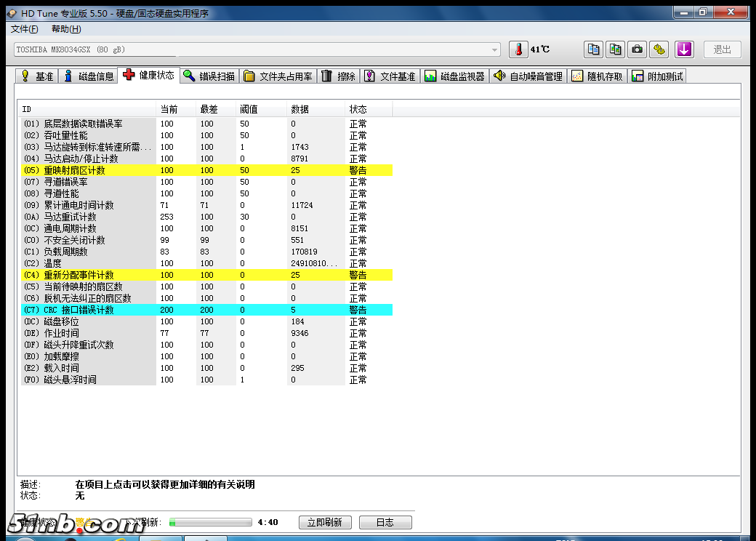Click the copy screenshot to clipboard icon

[x=616, y=49]
